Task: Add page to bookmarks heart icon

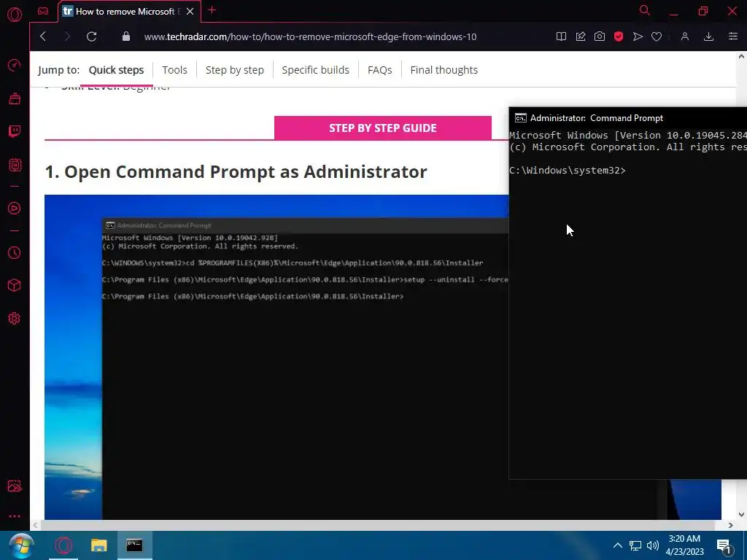Action: [657, 36]
